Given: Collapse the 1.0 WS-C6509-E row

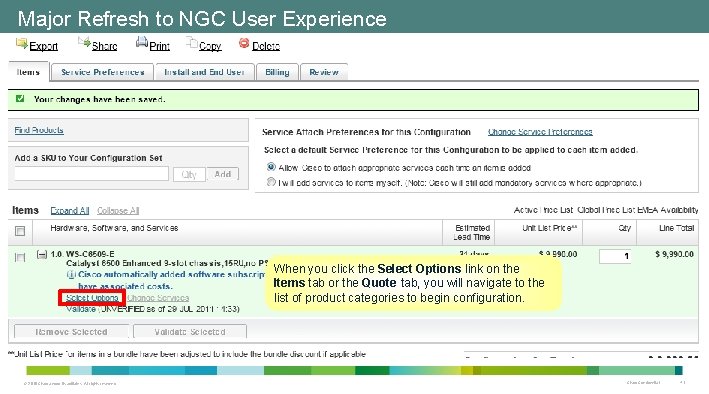Looking at the screenshot, I should point(42,255).
